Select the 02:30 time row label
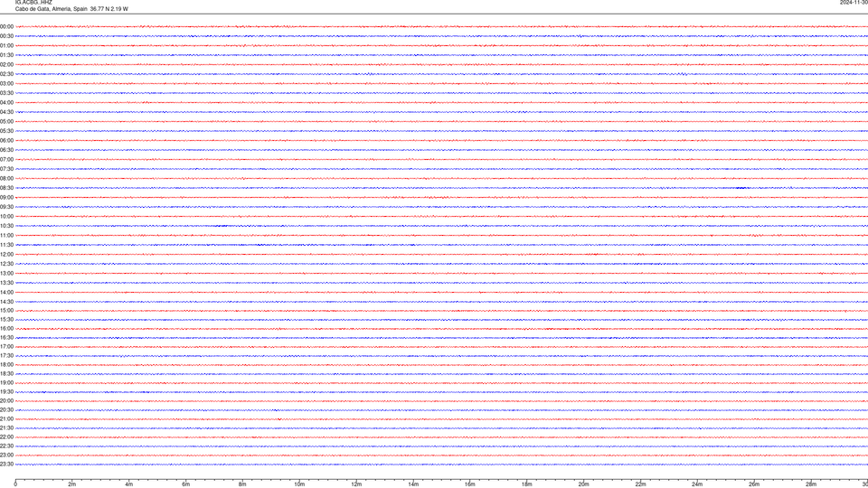Image resolution: width=868 pixels, height=488 pixels. point(6,74)
